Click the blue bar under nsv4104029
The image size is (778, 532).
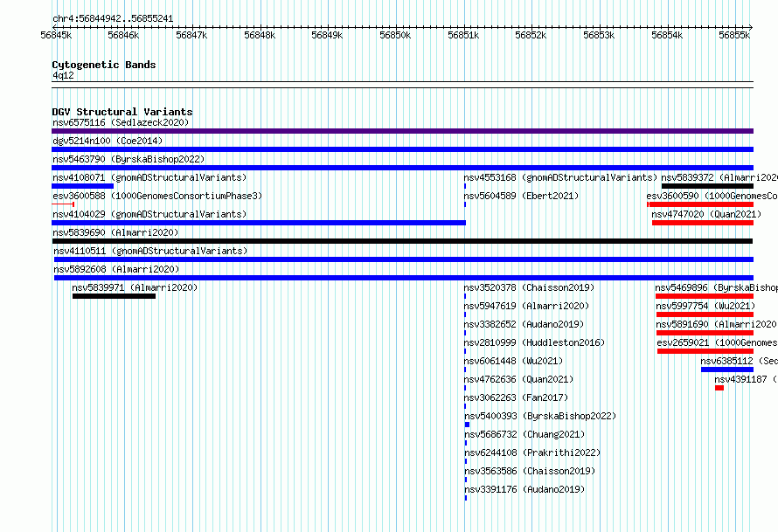click(259, 223)
